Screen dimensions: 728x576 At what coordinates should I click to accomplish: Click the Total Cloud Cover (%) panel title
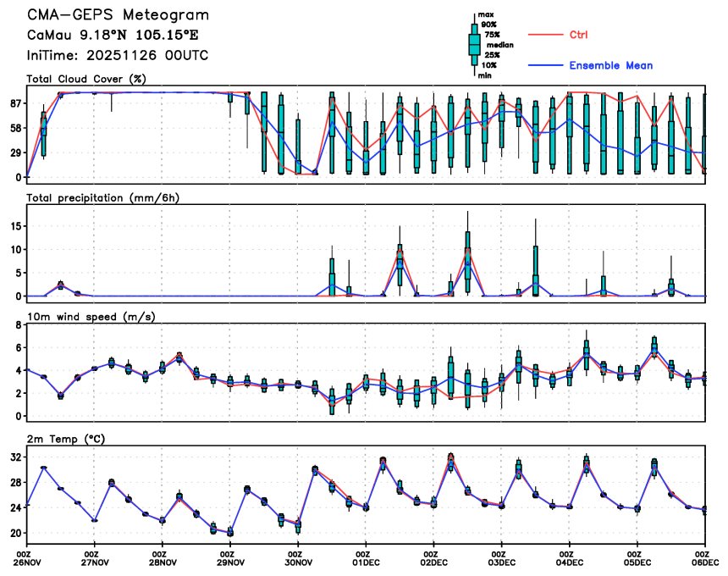pyautogui.click(x=86, y=79)
